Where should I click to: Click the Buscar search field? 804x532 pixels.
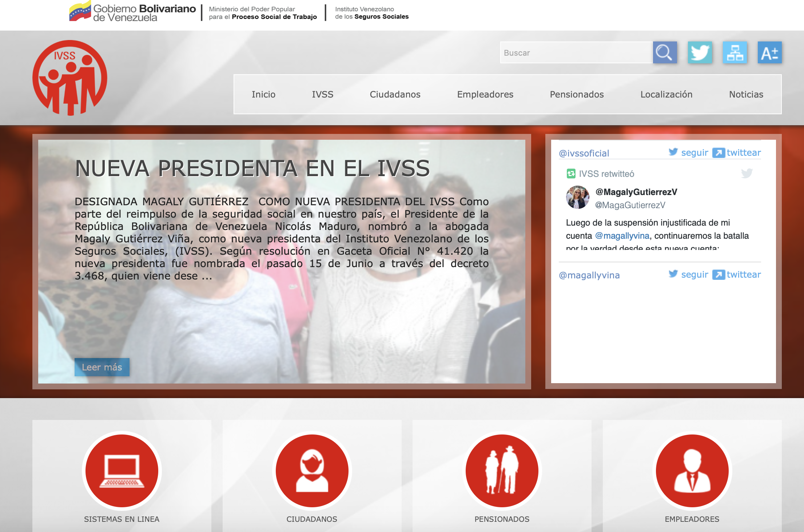[x=577, y=52]
